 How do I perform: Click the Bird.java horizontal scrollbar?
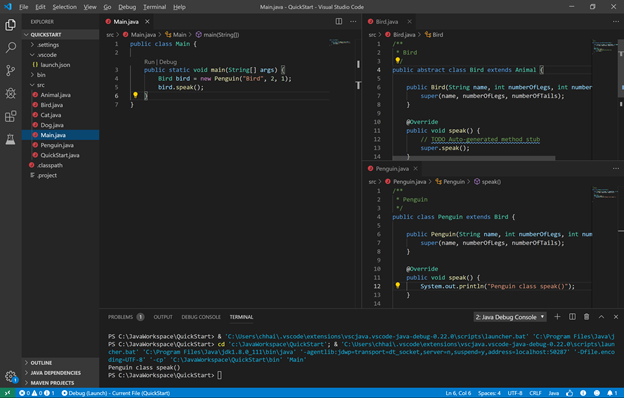click(x=474, y=158)
